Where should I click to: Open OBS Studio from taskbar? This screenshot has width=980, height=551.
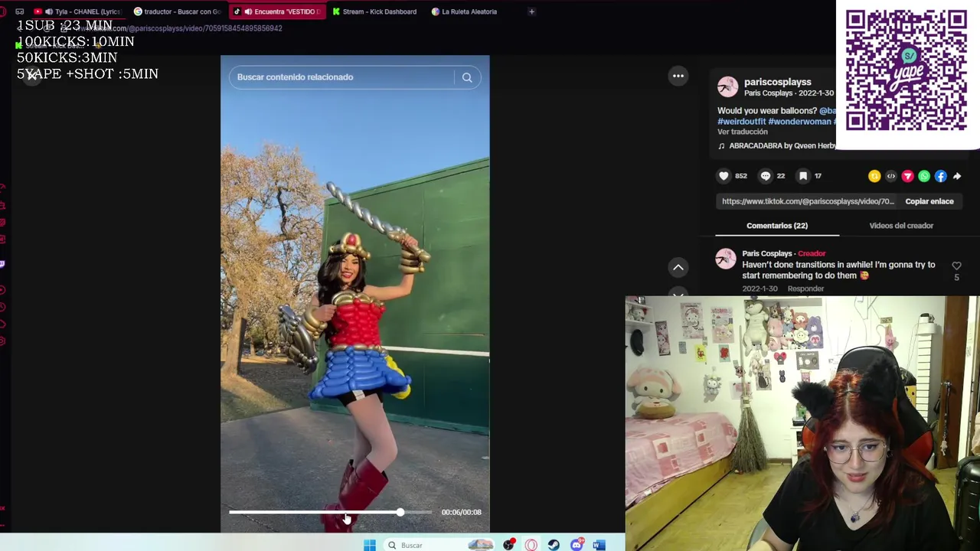coord(508,545)
